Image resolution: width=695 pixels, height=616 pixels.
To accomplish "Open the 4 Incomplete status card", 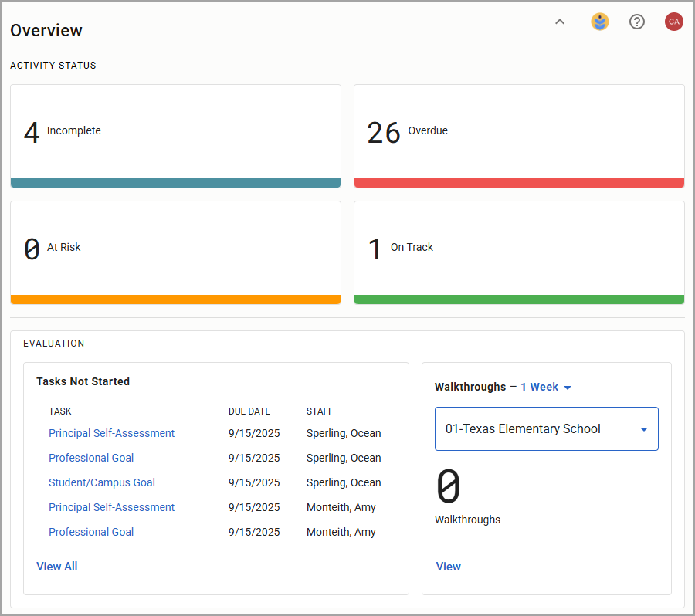I will coord(175,136).
